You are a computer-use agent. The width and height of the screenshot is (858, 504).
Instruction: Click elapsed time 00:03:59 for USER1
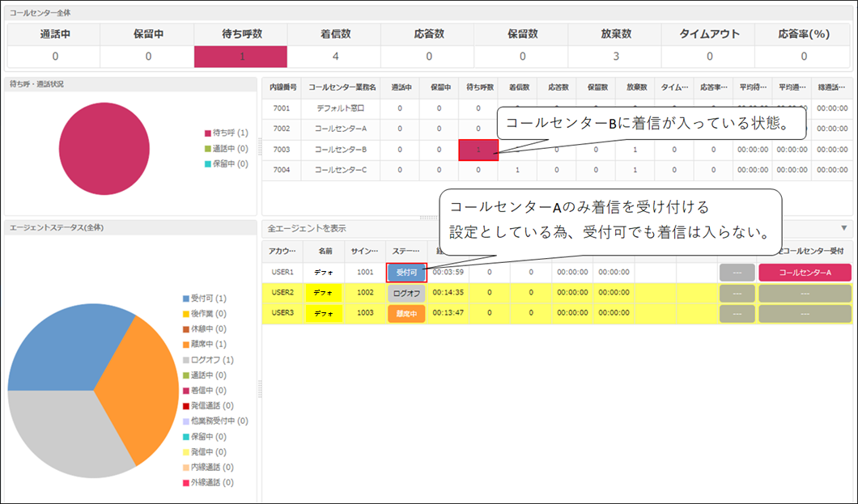click(448, 272)
